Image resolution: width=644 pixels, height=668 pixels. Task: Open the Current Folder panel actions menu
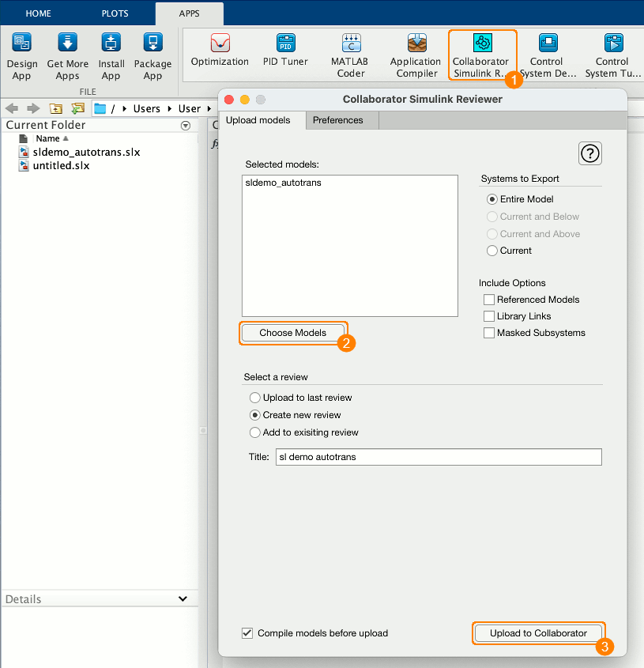186,125
